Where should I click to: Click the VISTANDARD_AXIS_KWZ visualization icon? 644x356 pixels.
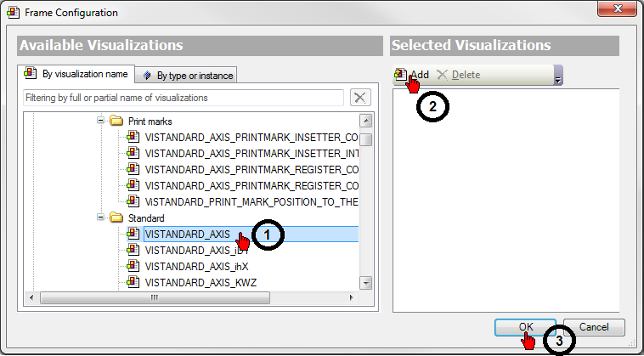click(133, 282)
